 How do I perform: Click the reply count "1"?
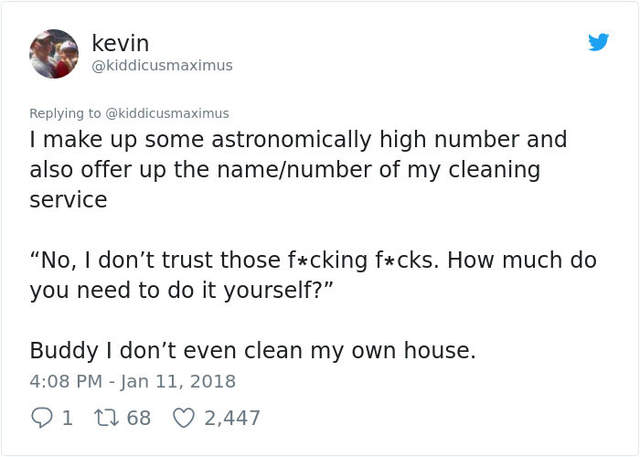(67, 417)
